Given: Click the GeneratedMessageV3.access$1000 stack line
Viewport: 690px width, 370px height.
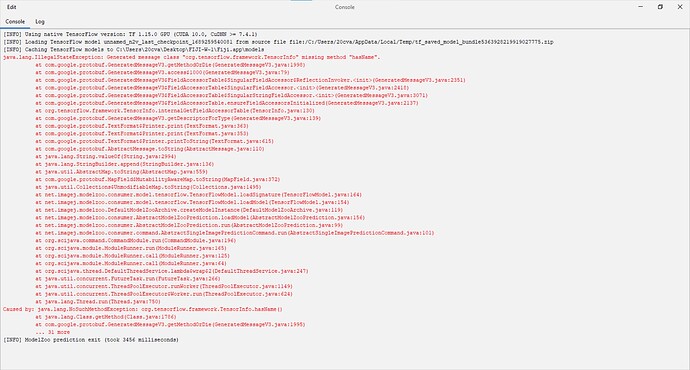Looking at the screenshot, I should click(162, 72).
